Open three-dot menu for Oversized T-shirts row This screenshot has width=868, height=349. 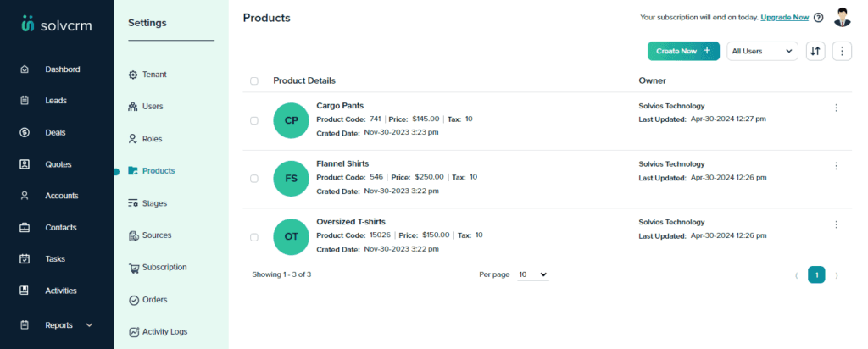point(837,224)
